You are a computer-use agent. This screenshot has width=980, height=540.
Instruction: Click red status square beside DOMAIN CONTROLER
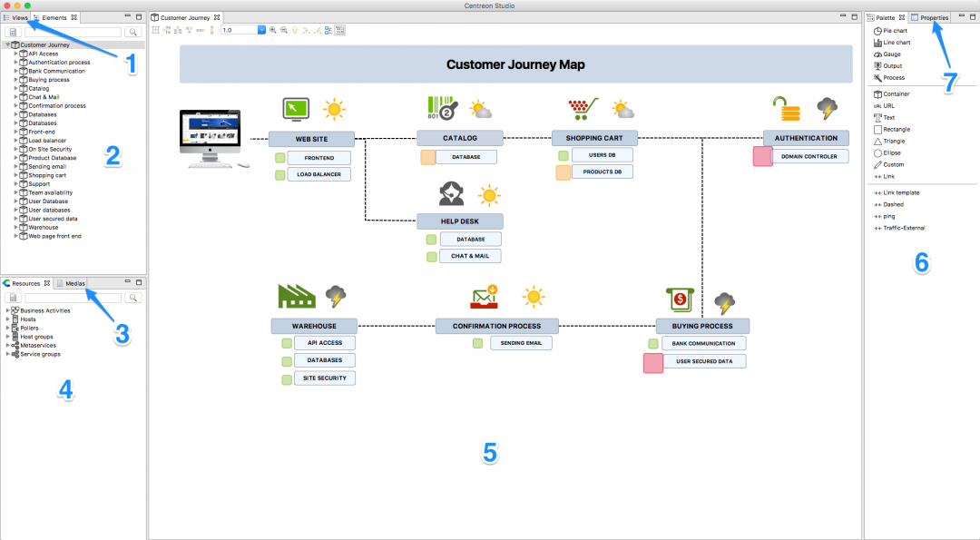(x=762, y=156)
